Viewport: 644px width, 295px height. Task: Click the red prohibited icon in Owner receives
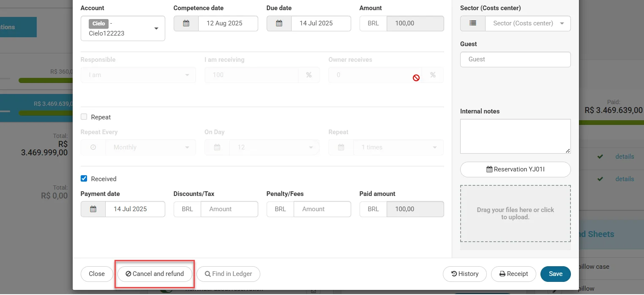pos(416,78)
